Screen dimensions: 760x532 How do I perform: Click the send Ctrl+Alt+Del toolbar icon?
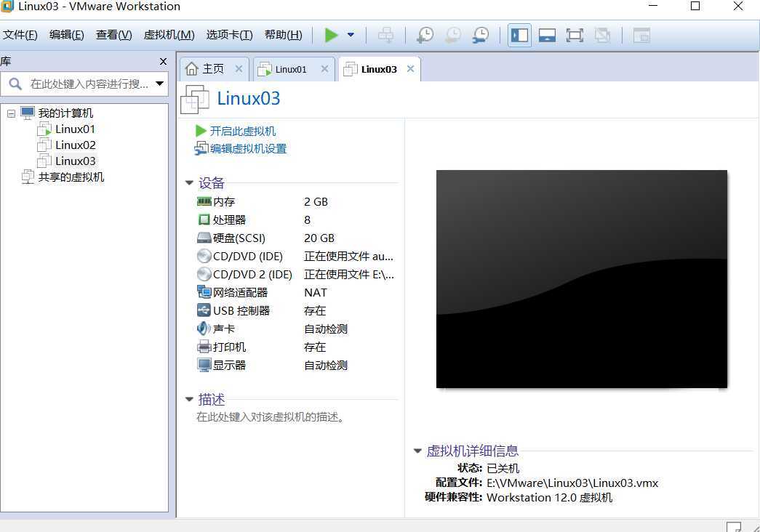[385, 35]
